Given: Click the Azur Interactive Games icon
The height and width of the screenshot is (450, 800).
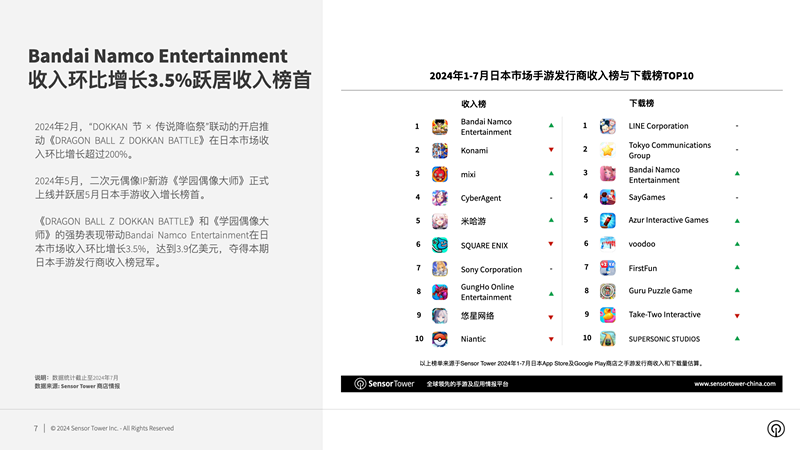Looking at the screenshot, I should [608, 220].
